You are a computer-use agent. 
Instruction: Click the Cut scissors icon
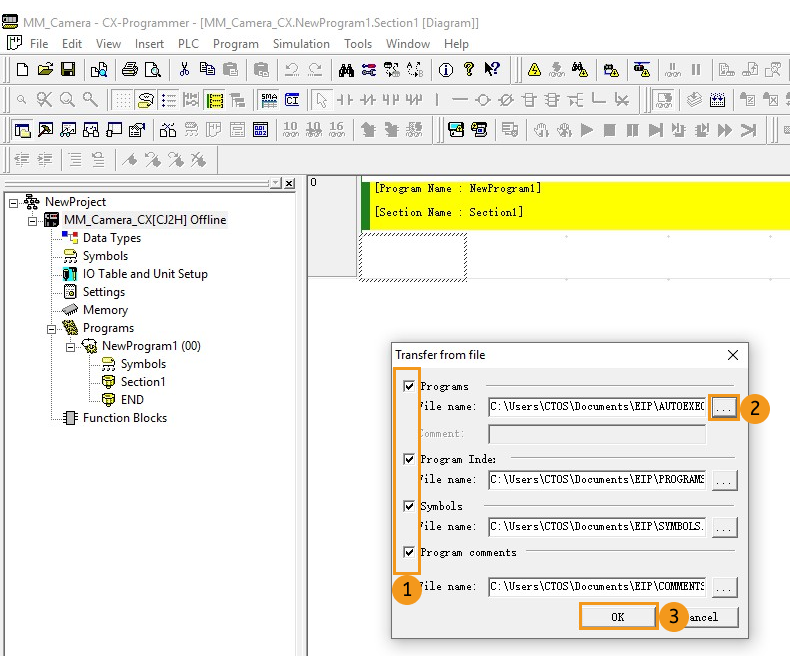tap(184, 69)
